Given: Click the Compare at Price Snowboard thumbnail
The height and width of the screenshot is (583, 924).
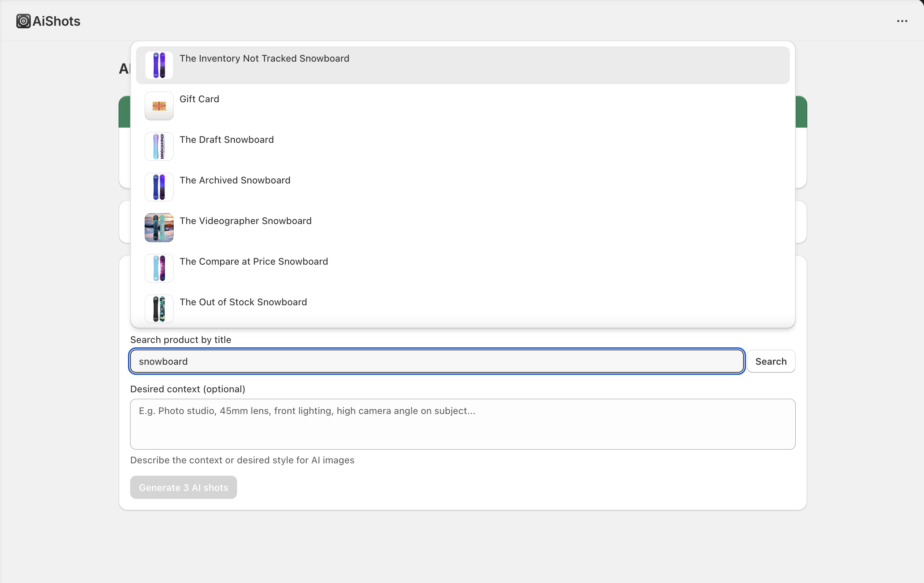Looking at the screenshot, I should coord(159,268).
